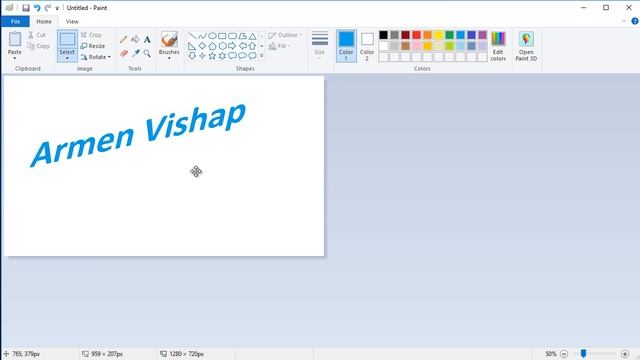Choose the Five-point star shape
640x360 pixels.
pos(212,56)
